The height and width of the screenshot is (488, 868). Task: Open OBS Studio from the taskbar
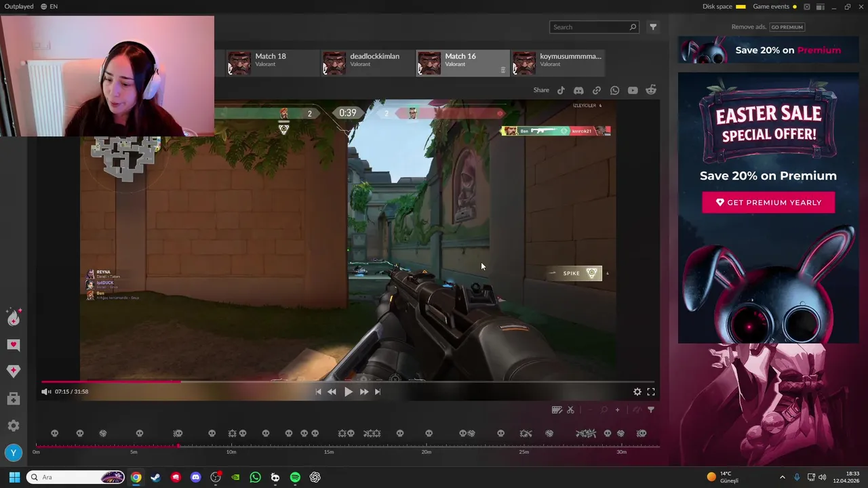(216, 477)
